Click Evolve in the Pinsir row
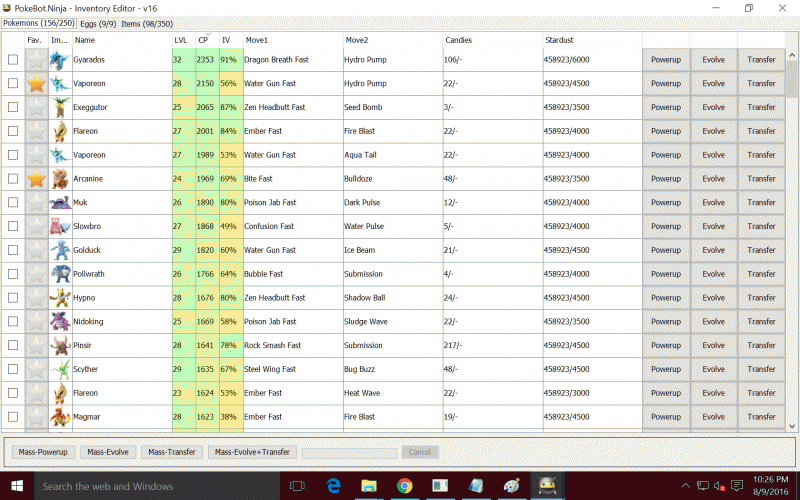The width and height of the screenshot is (800, 500). (713, 345)
